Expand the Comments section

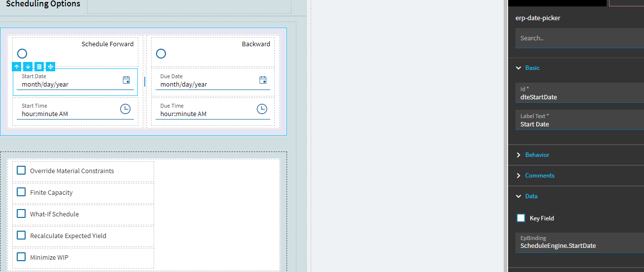518,176
